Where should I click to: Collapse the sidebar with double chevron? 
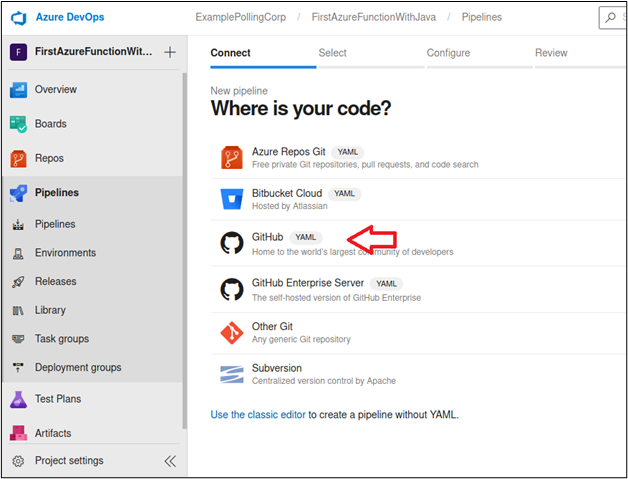(170, 461)
